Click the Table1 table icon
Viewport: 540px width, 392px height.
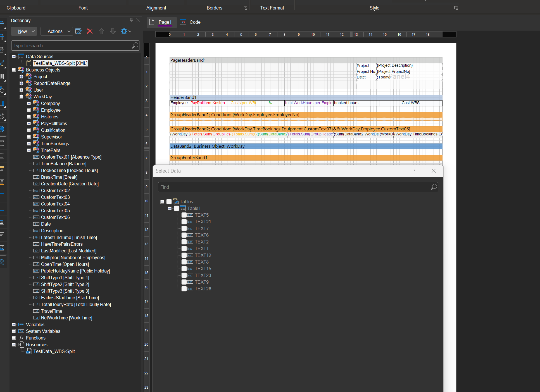(x=183, y=208)
